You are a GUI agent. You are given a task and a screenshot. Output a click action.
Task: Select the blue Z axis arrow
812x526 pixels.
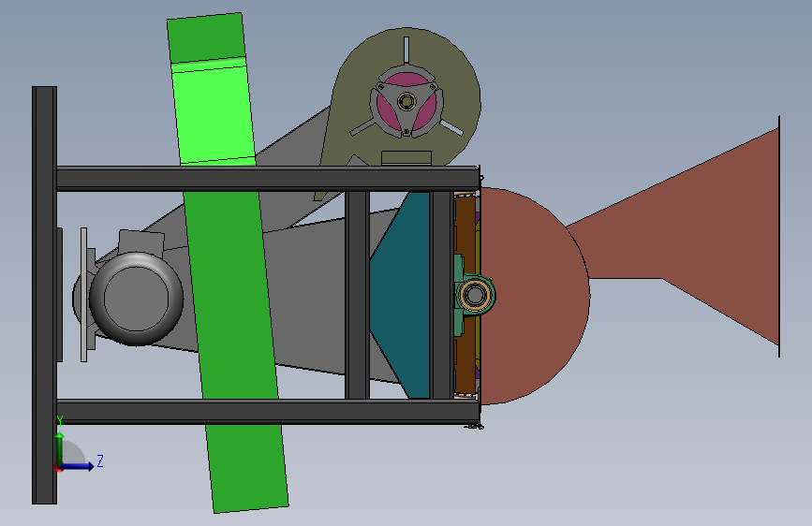[78, 466]
